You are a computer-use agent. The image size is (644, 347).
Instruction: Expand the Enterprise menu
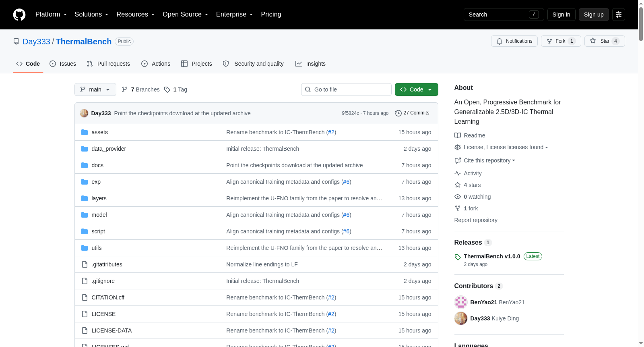235,15
